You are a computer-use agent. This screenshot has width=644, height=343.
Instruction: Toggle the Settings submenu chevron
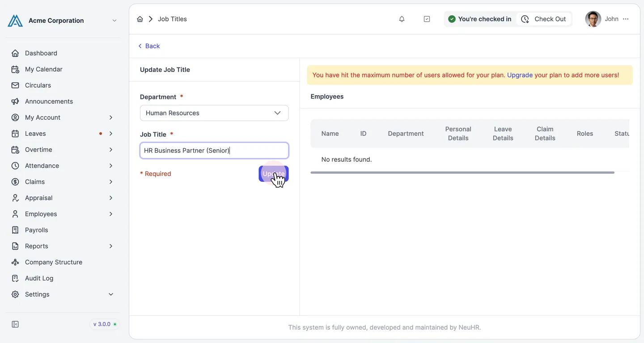[x=111, y=294]
